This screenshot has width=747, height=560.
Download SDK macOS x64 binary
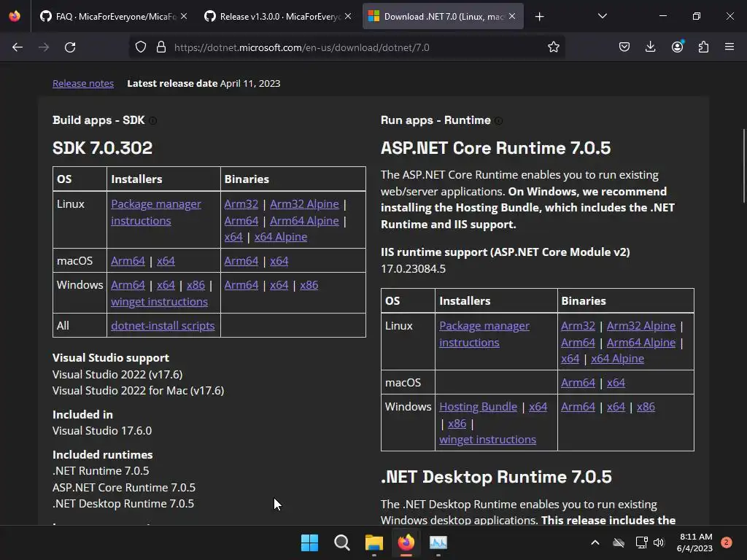(x=279, y=261)
